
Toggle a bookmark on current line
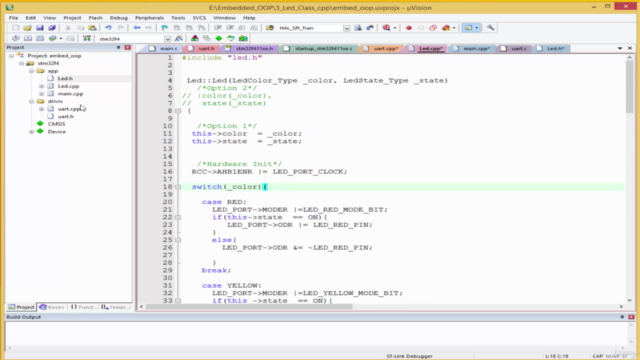pos(164,28)
